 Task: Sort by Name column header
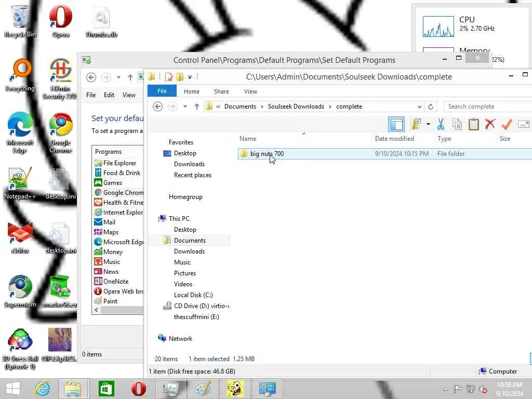click(x=248, y=138)
